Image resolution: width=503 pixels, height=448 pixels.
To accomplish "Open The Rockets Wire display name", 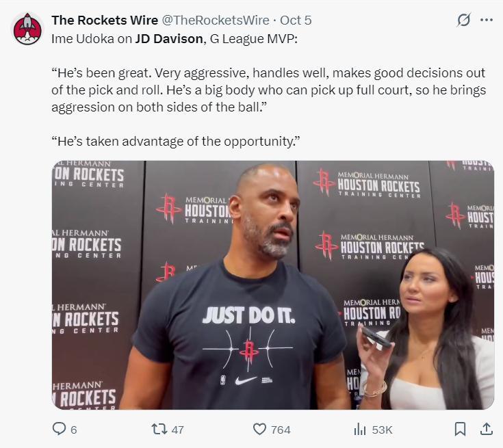I will pyautogui.click(x=105, y=21).
